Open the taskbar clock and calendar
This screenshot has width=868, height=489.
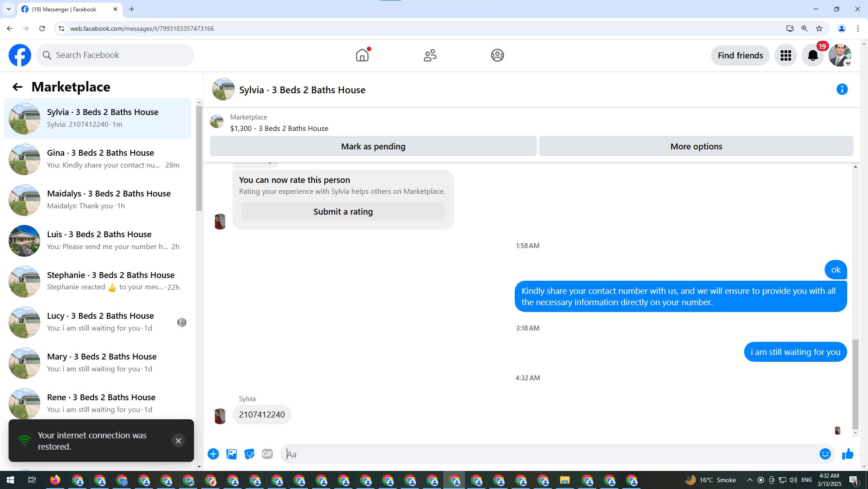(829, 480)
